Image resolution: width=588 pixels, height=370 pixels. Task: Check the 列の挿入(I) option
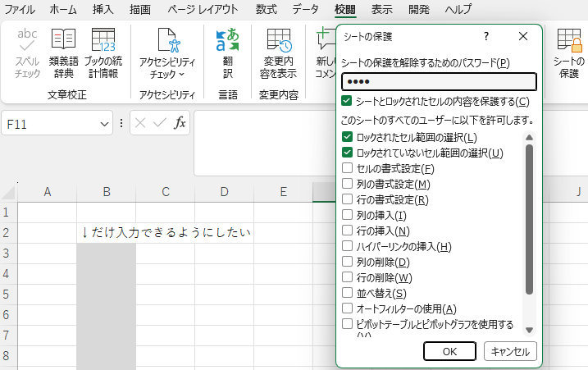point(347,215)
